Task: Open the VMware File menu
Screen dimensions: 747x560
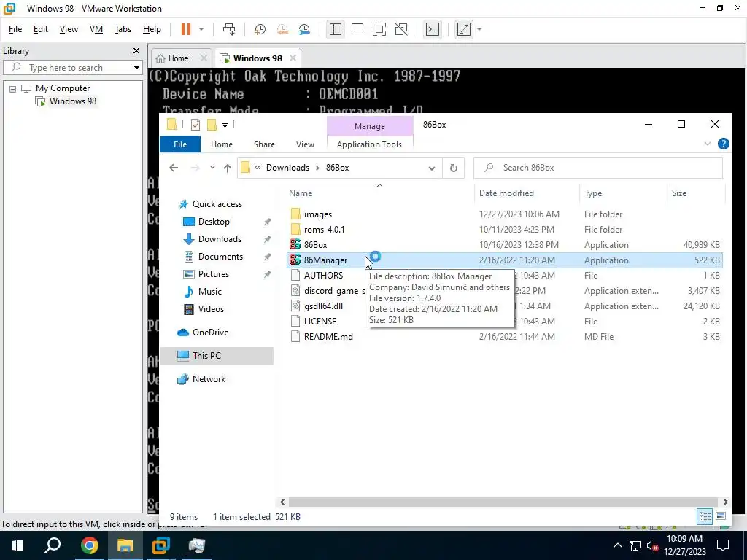Action: [x=15, y=29]
